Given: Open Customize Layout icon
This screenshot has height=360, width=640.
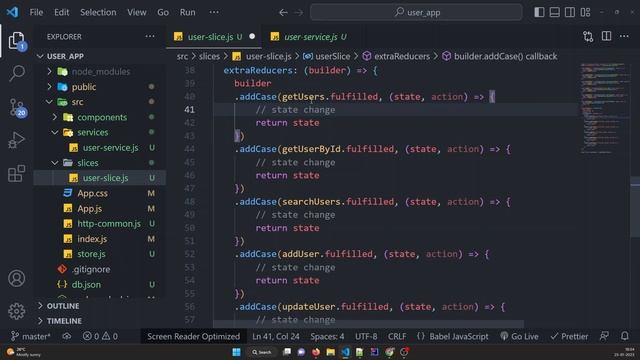Looking at the screenshot, I should click(585, 12).
